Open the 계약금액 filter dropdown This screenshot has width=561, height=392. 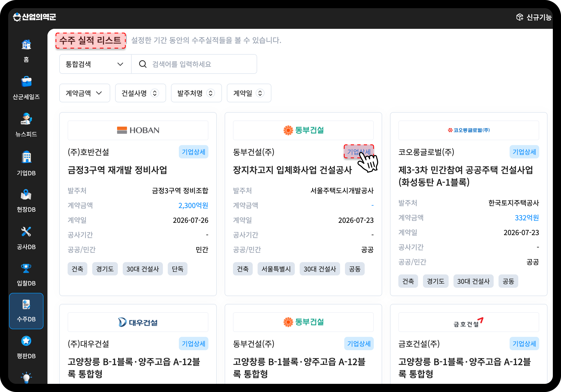(x=85, y=93)
